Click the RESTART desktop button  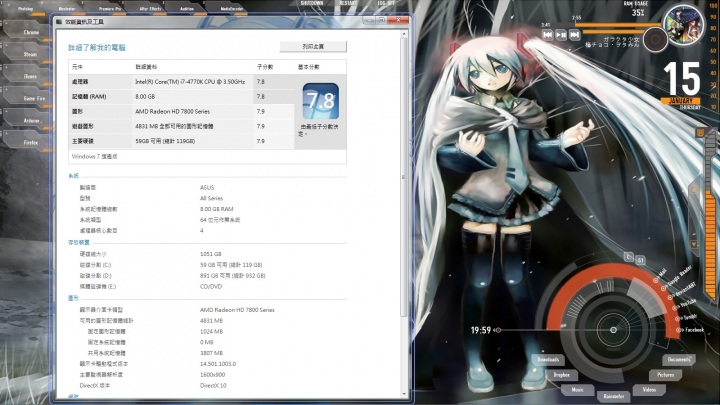(x=348, y=3)
